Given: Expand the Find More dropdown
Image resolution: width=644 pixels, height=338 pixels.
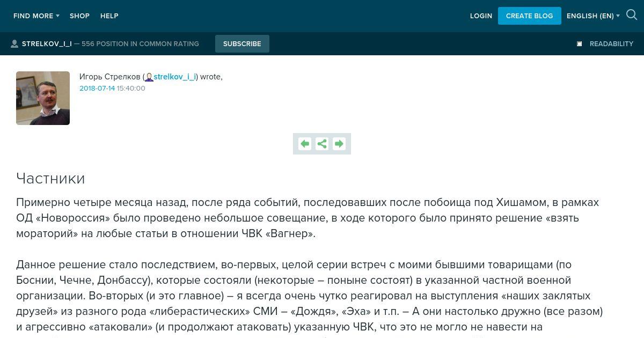Looking at the screenshot, I should pos(36,16).
